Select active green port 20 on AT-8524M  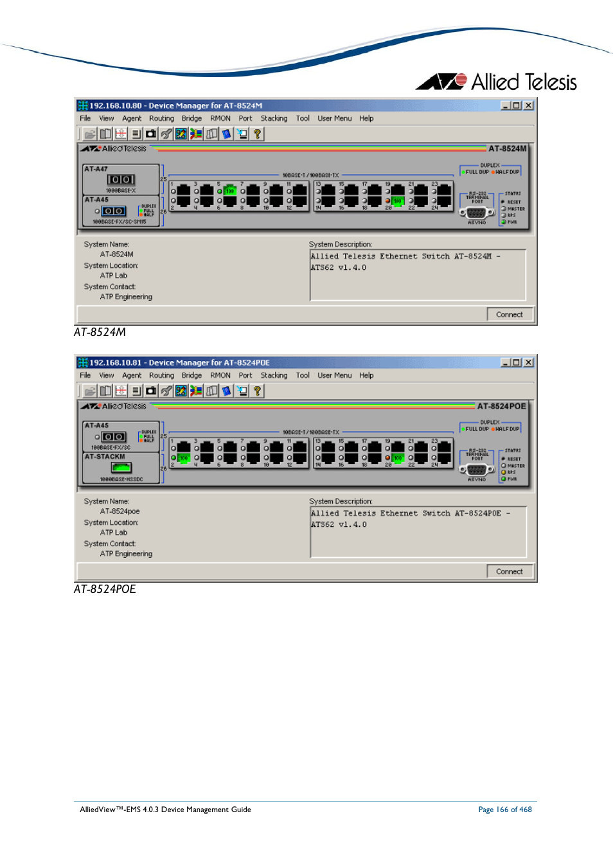398,201
